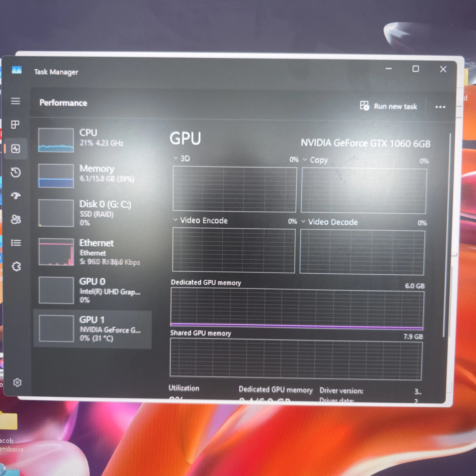This screenshot has height=476, width=476.
Task: Open the Processes page icon
Action: (x=15, y=125)
